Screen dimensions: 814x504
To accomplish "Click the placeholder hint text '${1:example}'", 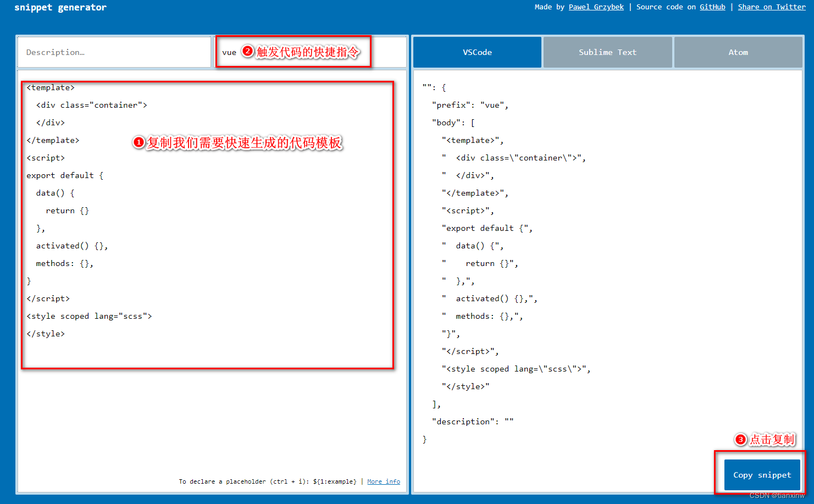I will click(x=335, y=481).
